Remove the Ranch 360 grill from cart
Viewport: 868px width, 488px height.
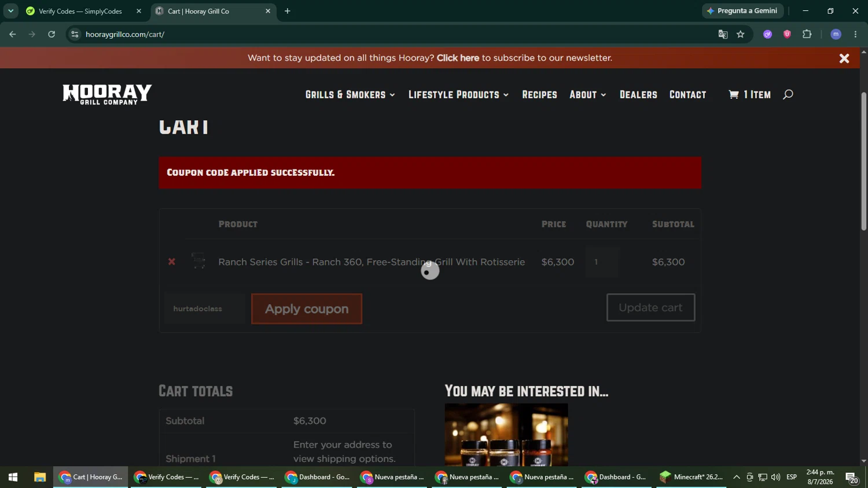[x=172, y=262]
